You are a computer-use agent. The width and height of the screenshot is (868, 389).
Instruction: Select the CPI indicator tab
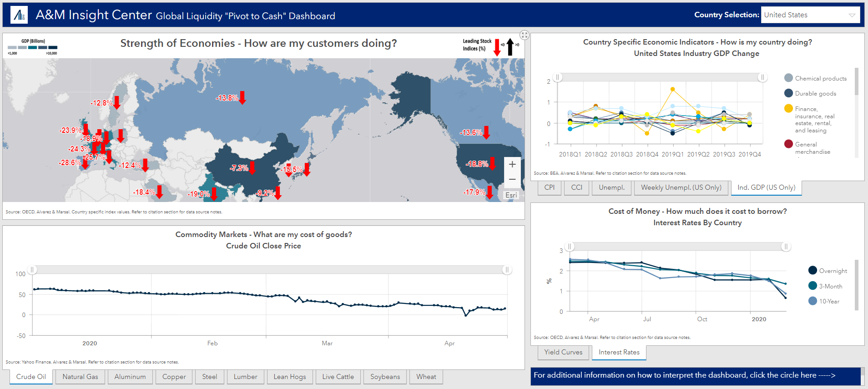pyautogui.click(x=549, y=187)
